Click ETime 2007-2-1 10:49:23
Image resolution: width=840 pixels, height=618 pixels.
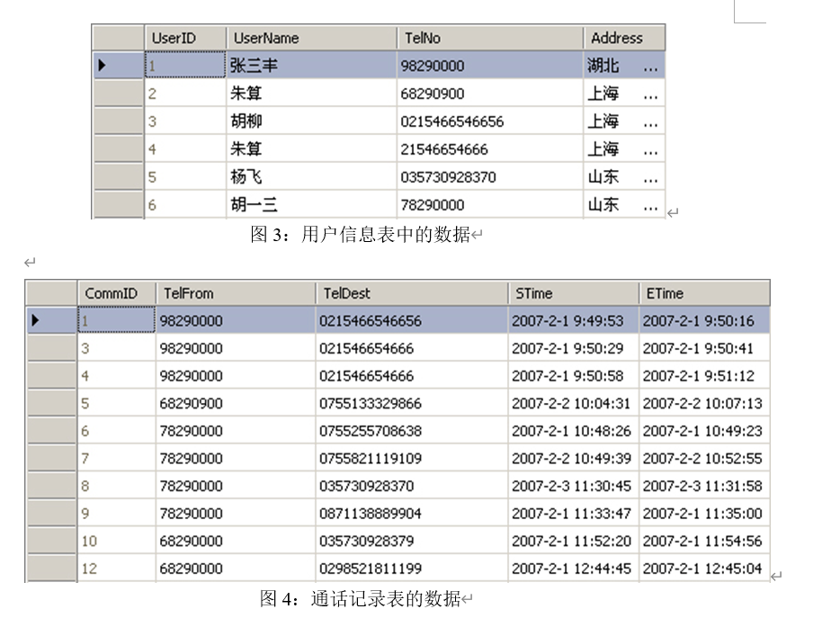704,431
